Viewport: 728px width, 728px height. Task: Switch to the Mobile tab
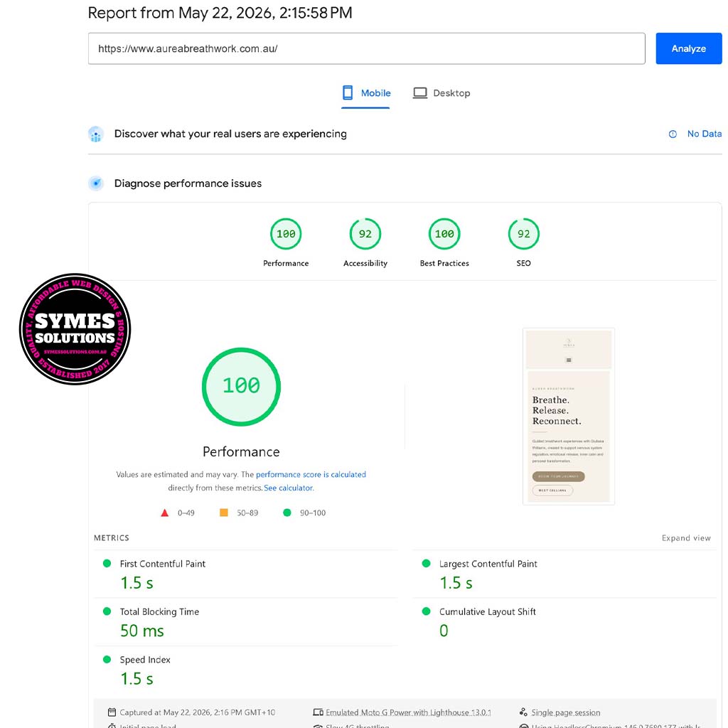pos(366,93)
